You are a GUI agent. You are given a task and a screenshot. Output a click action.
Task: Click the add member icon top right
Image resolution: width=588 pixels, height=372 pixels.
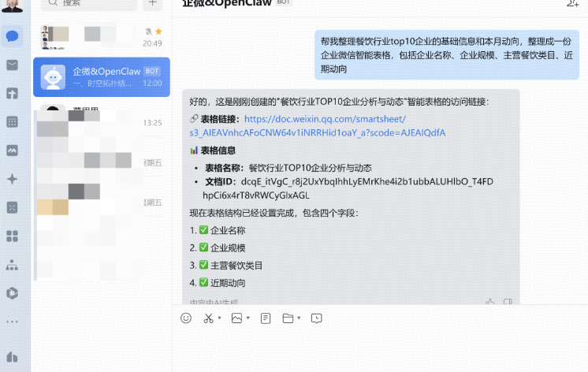572,4
